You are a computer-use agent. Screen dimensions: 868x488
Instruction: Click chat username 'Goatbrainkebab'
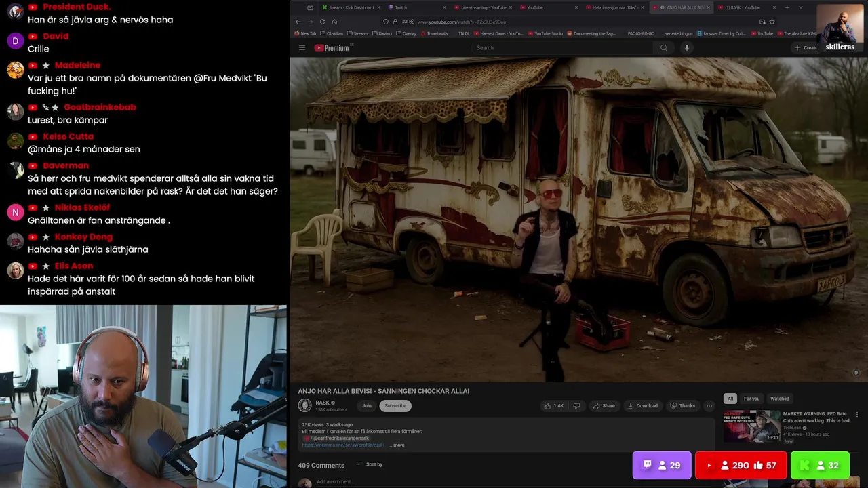coord(100,107)
